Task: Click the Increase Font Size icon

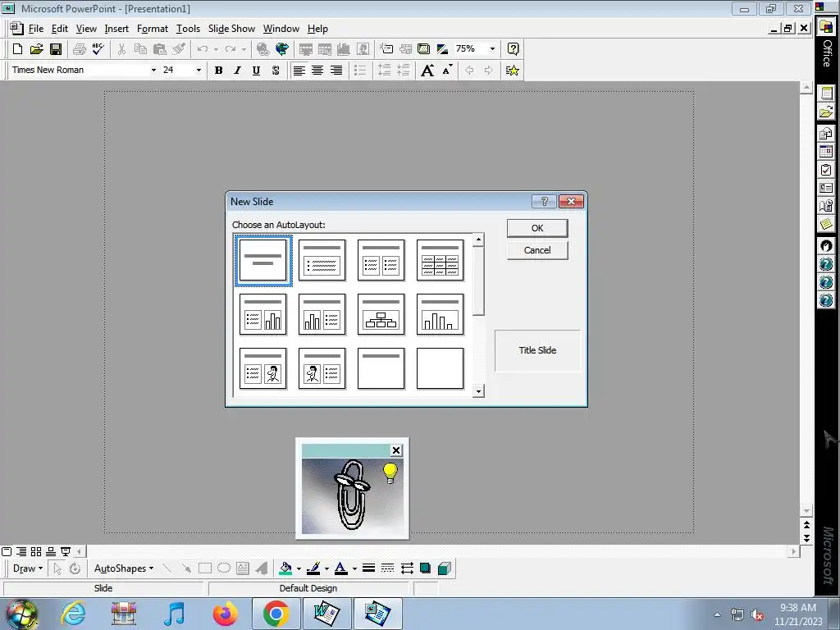Action: point(427,71)
